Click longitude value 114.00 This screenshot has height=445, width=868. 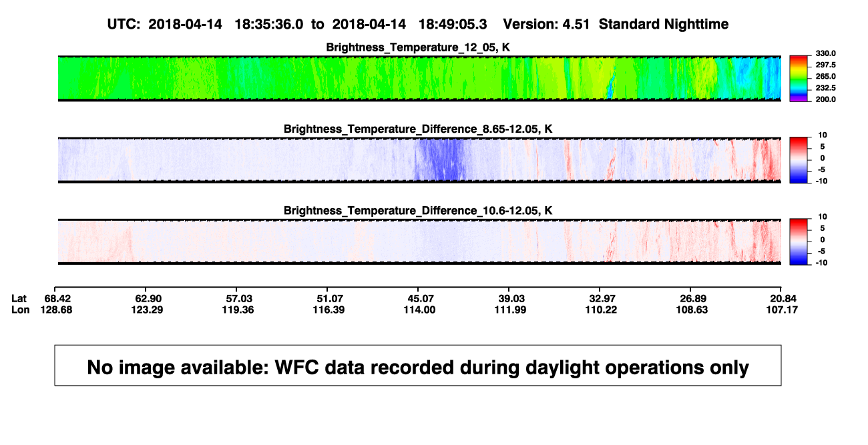(x=420, y=310)
